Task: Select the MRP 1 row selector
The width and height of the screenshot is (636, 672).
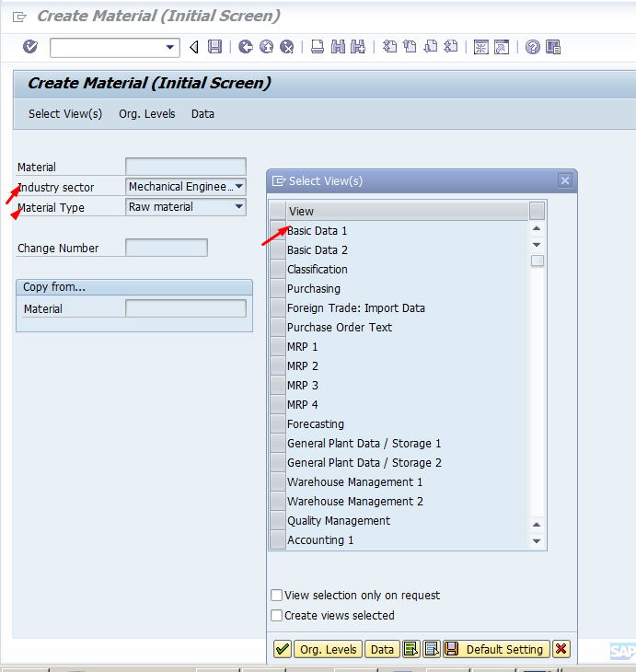Action: pyautogui.click(x=278, y=346)
